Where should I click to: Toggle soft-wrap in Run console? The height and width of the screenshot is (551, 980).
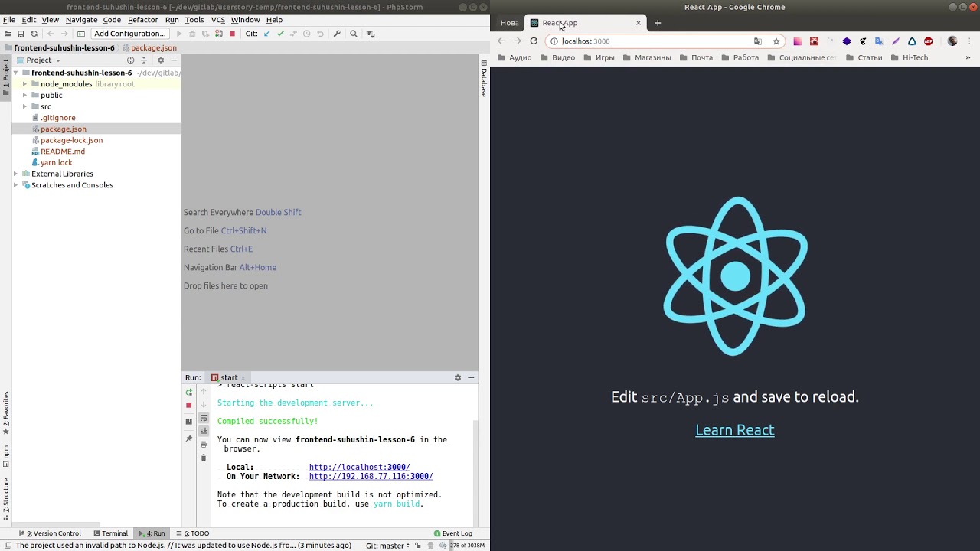click(204, 419)
